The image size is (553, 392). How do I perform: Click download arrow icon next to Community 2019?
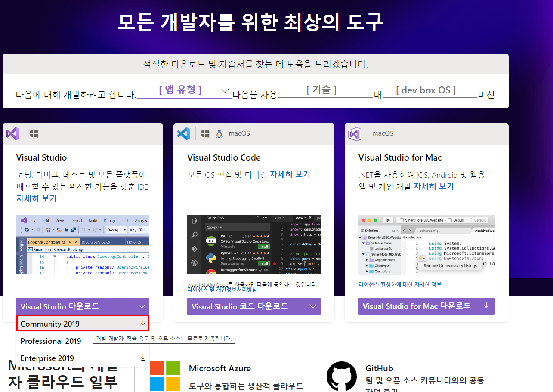(143, 323)
